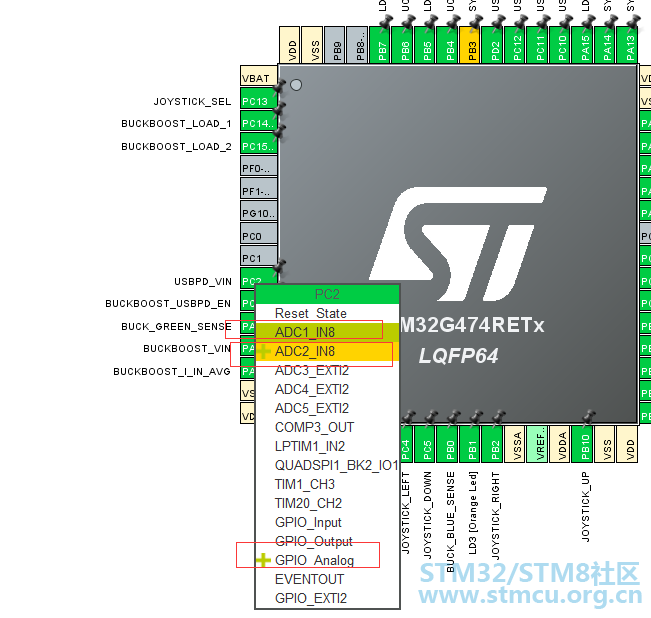
Task: Select the PC0 pin
Action: click(259, 233)
